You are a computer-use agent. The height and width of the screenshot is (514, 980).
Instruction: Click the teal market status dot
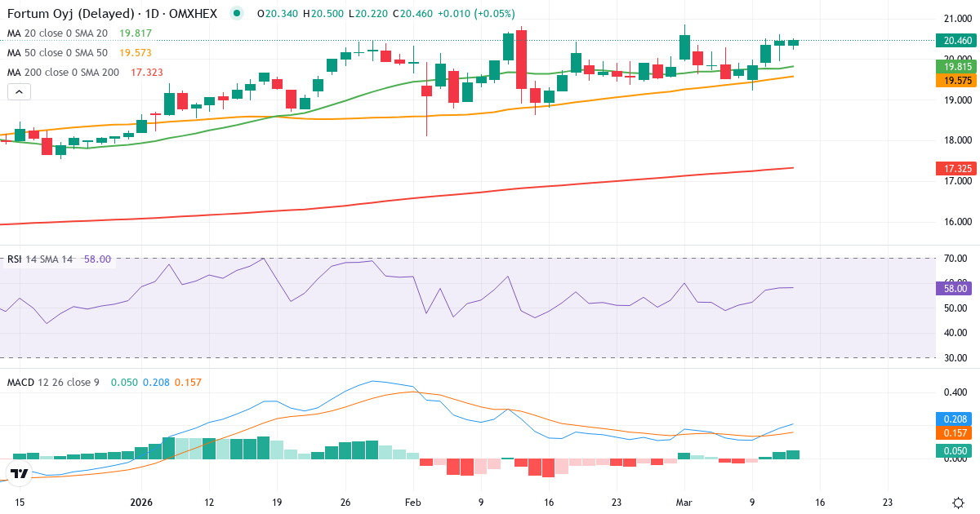pyautogui.click(x=236, y=14)
